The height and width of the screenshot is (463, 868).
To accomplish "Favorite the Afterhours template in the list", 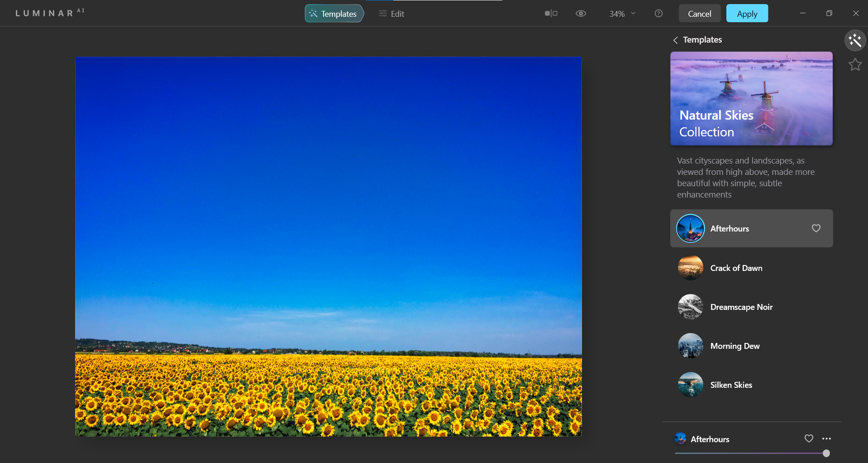I will tap(816, 228).
